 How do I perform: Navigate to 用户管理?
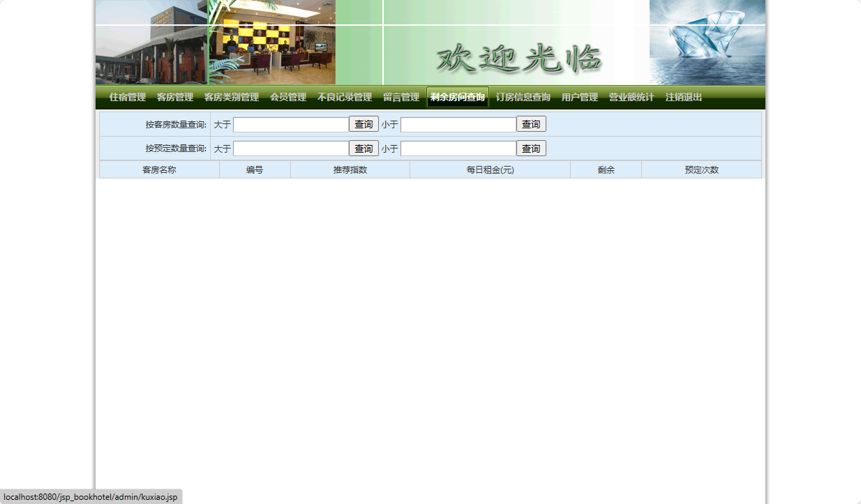[x=579, y=98]
